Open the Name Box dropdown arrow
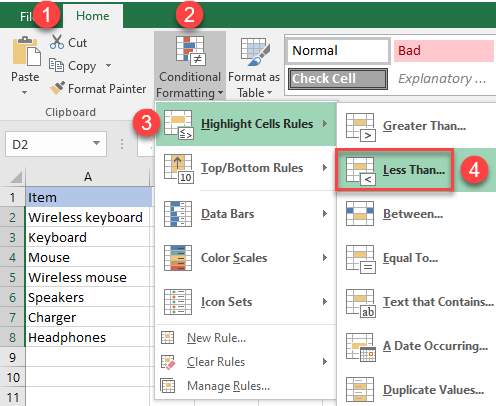Image resolution: width=496 pixels, height=406 pixels. tap(96, 143)
